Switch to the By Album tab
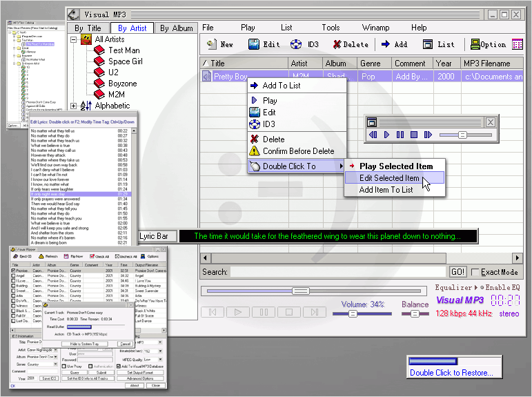The image size is (532, 397). [x=176, y=28]
